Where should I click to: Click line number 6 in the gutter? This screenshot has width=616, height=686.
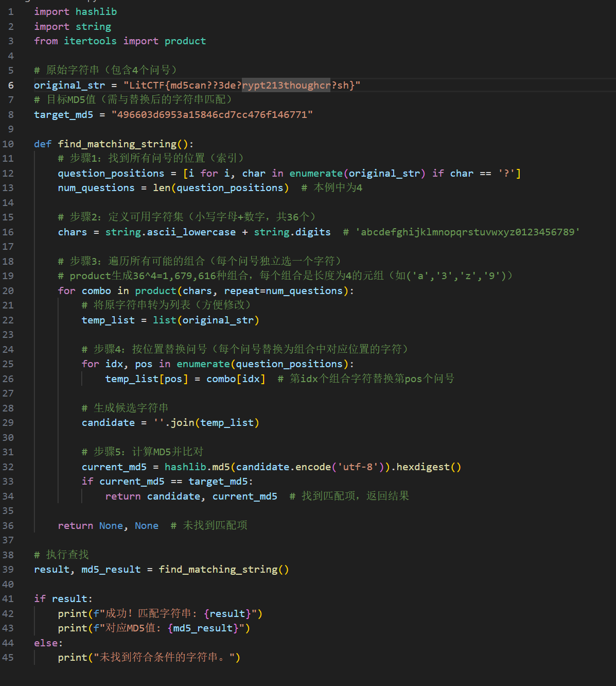(11, 85)
